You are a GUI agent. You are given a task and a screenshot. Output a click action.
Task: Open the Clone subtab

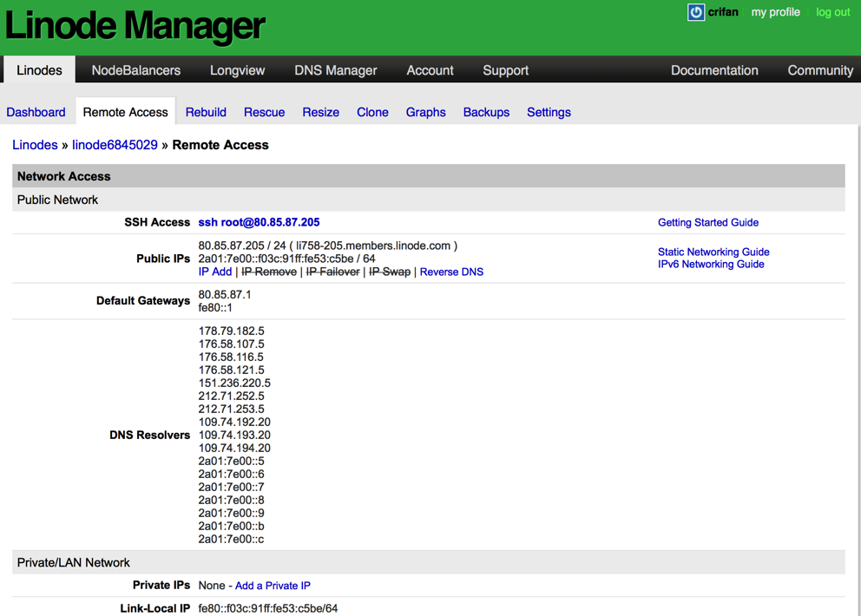pos(372,112)
